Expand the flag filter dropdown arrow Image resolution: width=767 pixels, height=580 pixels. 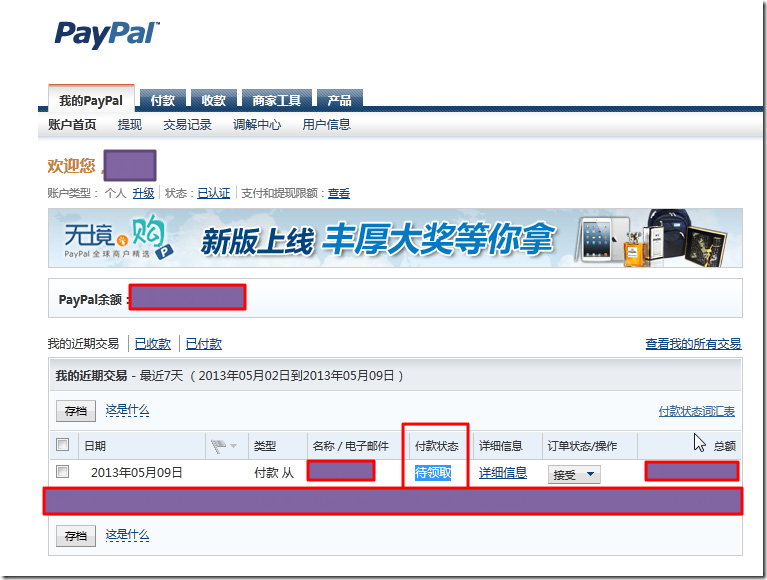[233, 446]
